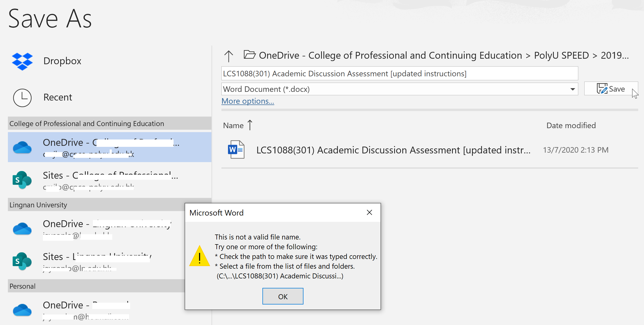Screen dimensions: 644x325
Task: Click the C:\...\LCS1088(301) path text in dialog
Action: (280, 276)
